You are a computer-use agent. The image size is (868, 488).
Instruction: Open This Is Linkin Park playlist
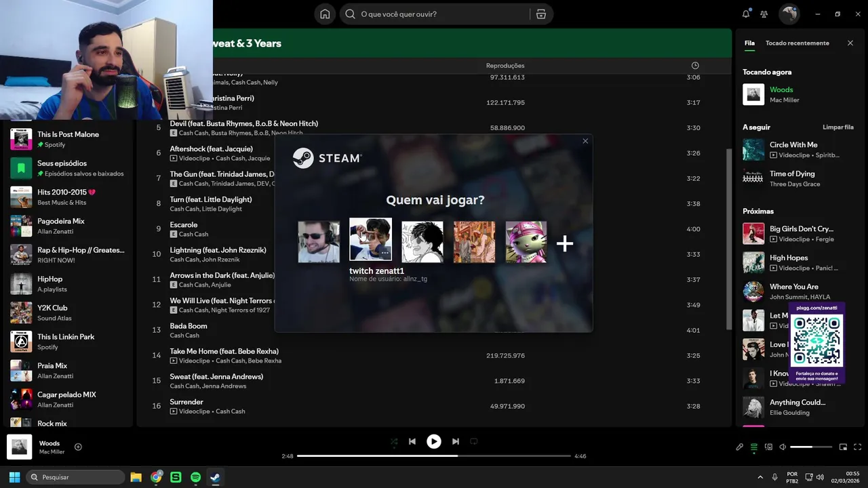(67, 341)
